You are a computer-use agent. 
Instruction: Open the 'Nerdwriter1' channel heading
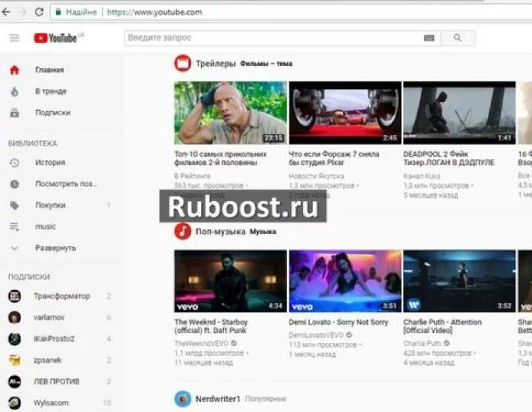(x=218, y=399)
